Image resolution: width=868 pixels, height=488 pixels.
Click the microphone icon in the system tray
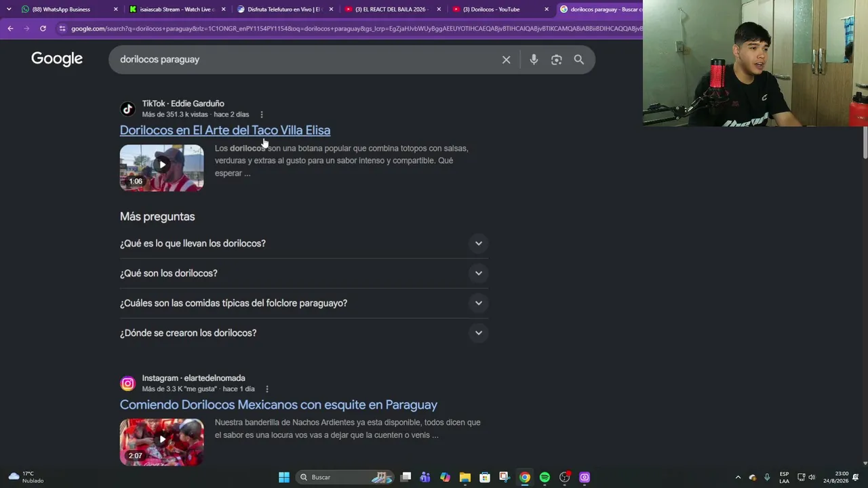[x=767, y=477]
